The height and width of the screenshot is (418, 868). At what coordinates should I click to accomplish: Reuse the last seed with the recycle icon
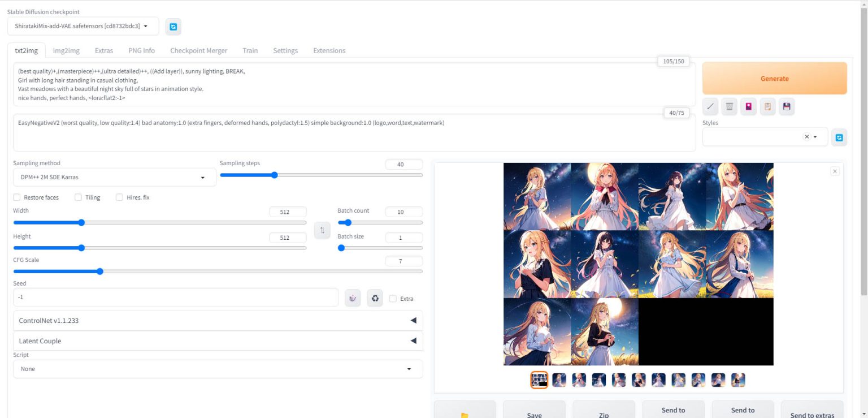pyautogui.click(x=375, y=298)
